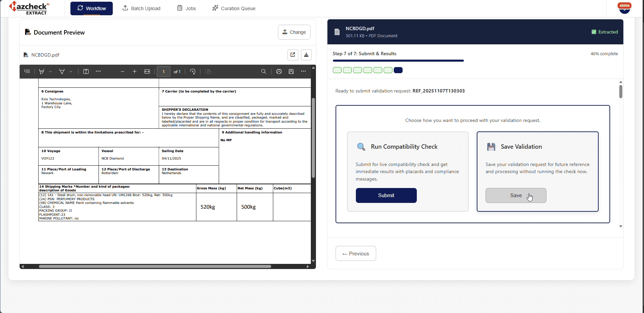This screenshot has width=644, height=313.
Task: Submit the compatibility check
Action: click(386, 195)
